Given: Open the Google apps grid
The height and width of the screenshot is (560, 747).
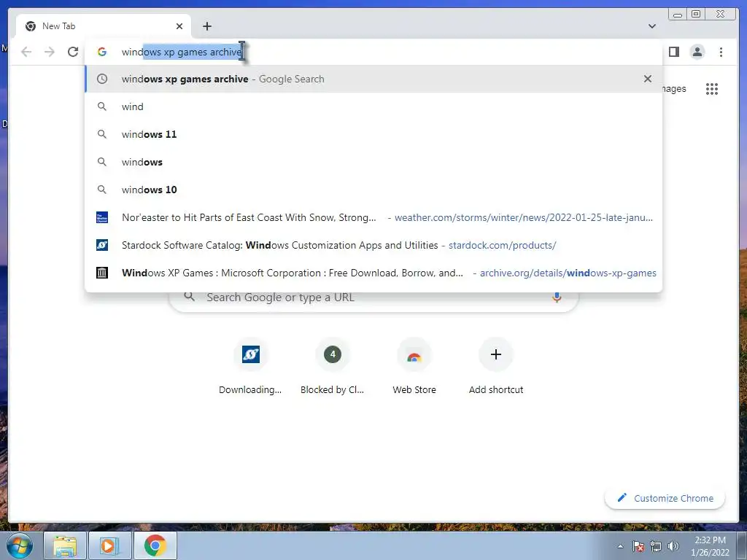Looking at the screenshot, I should (x=712, y=89).
